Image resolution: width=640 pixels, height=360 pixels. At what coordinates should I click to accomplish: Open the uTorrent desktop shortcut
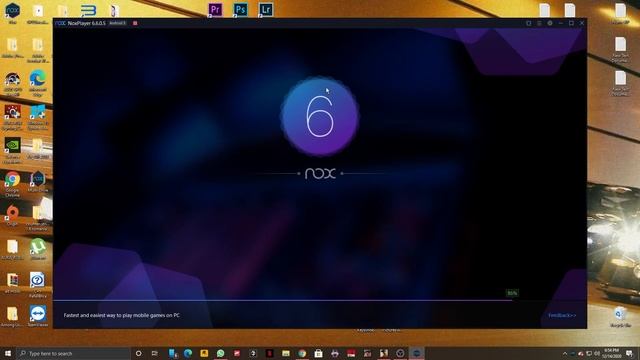point(38,249)
